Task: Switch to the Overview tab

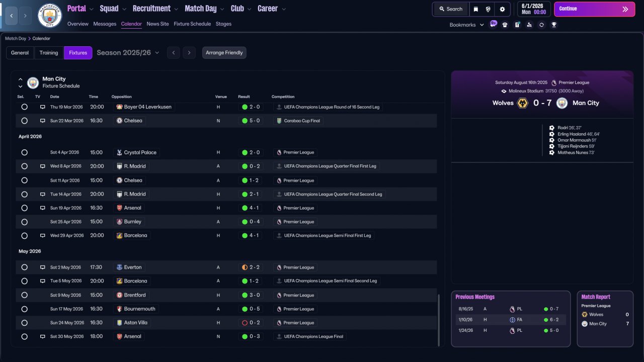Action: 77,24
